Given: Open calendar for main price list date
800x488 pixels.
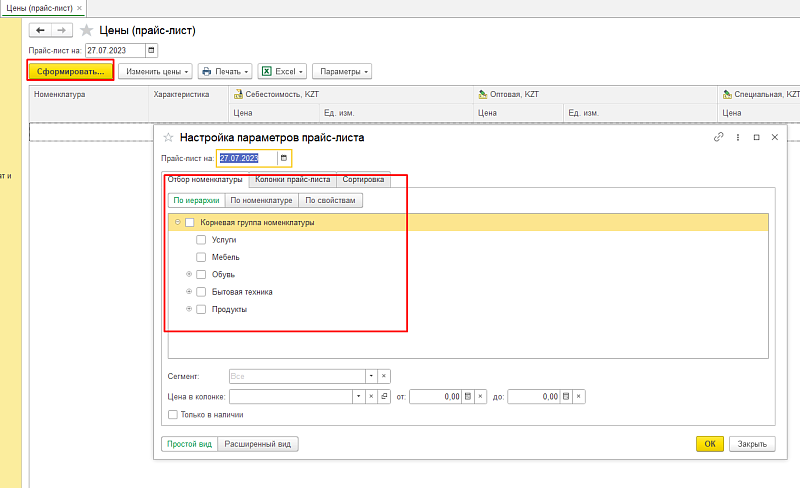Looking at the screenshot, I should [x=151, y=50].
